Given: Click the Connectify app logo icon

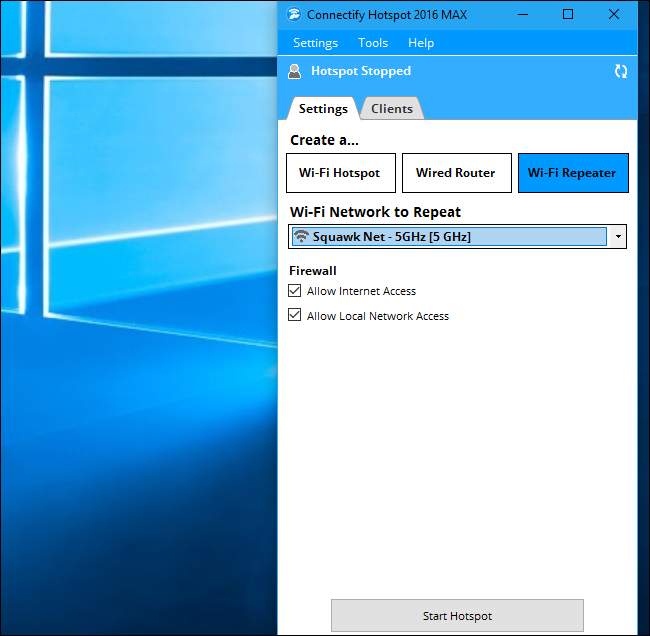Looking at the screenshot, I should pos(294,15).
